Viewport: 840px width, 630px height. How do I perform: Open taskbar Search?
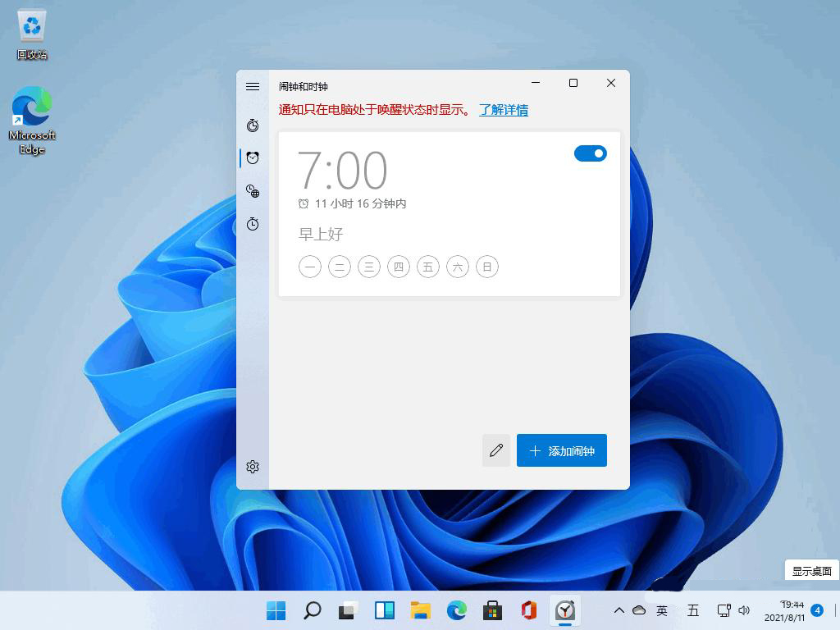tap(313, 610)
